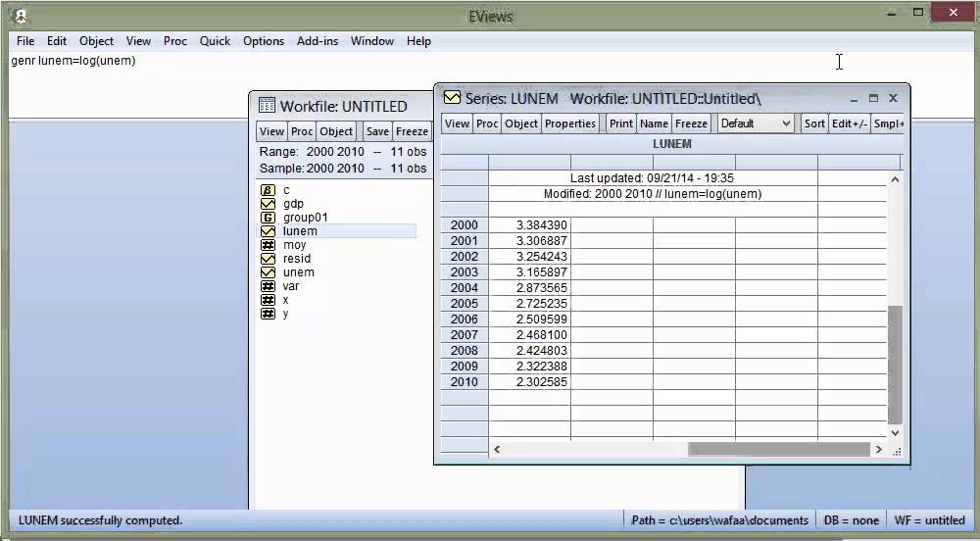The width and height of the screenshot is (980, 541).
Task: Click the WF = untitled status bar entry
Action: 929,520
